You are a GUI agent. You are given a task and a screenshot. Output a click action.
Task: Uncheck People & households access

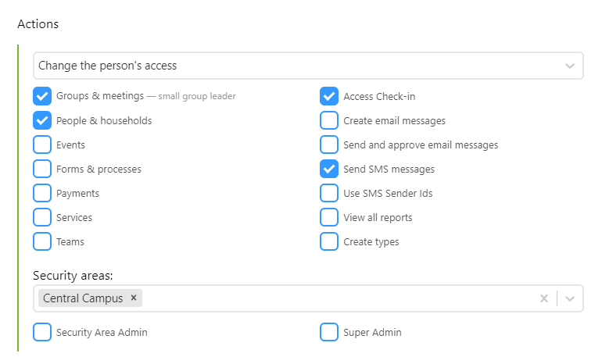(42, 120)
